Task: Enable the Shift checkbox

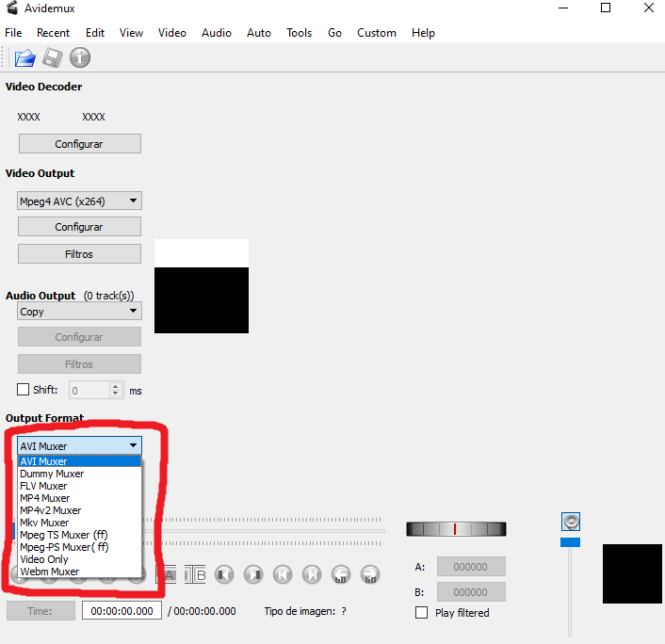Action: pyautogui.click(x=23, y=389)
